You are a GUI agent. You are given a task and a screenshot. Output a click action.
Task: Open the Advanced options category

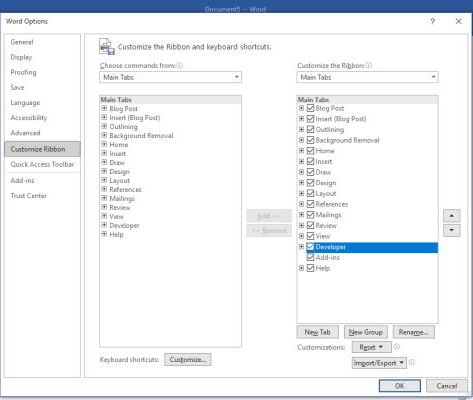pos(42,133)
